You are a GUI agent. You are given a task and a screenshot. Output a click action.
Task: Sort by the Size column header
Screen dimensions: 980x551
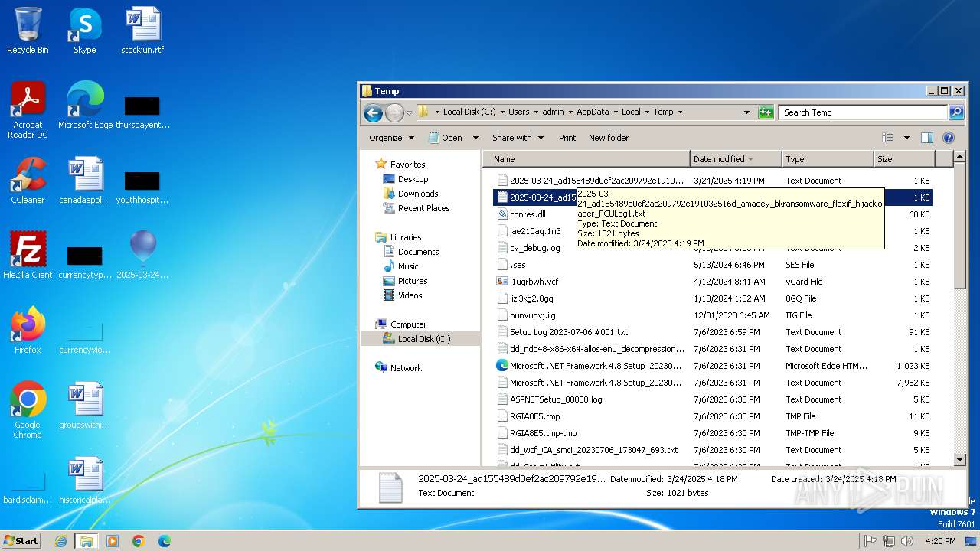(904, 159)
